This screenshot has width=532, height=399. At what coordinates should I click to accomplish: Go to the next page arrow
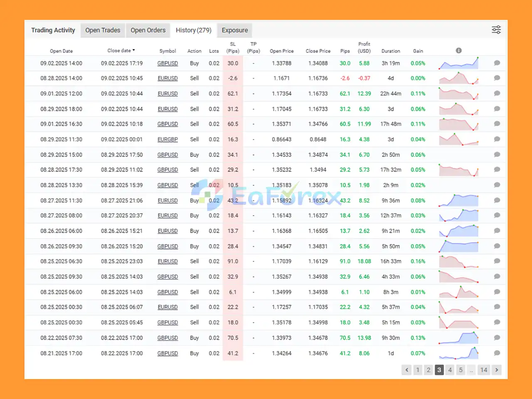(496, 370)
